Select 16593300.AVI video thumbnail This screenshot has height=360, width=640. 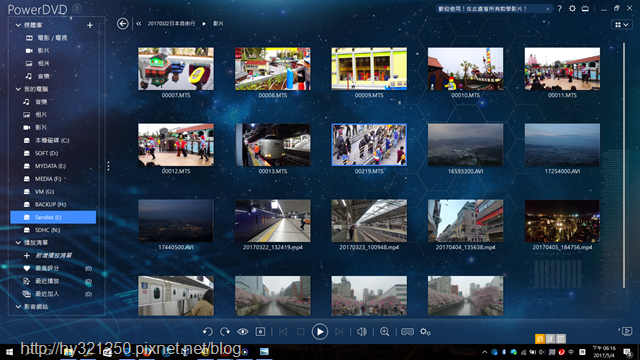pyautogui.click(x=465, y=145)
